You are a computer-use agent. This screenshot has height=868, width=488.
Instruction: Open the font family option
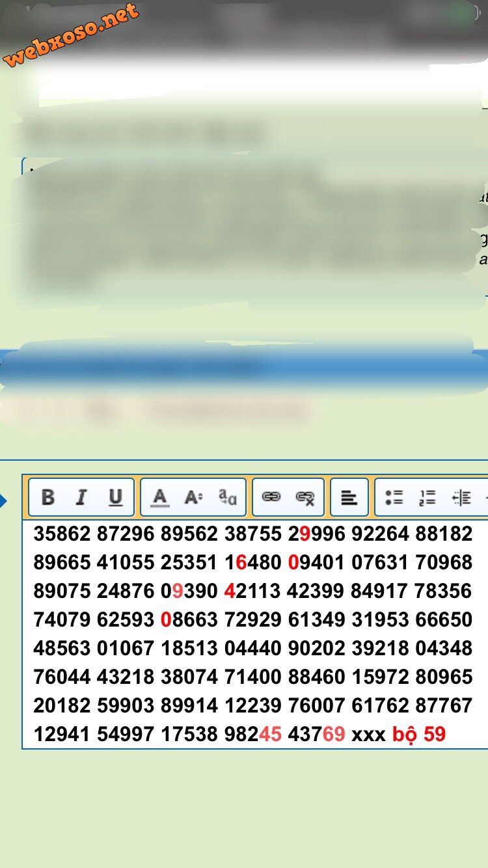click(x=228, y=498)
